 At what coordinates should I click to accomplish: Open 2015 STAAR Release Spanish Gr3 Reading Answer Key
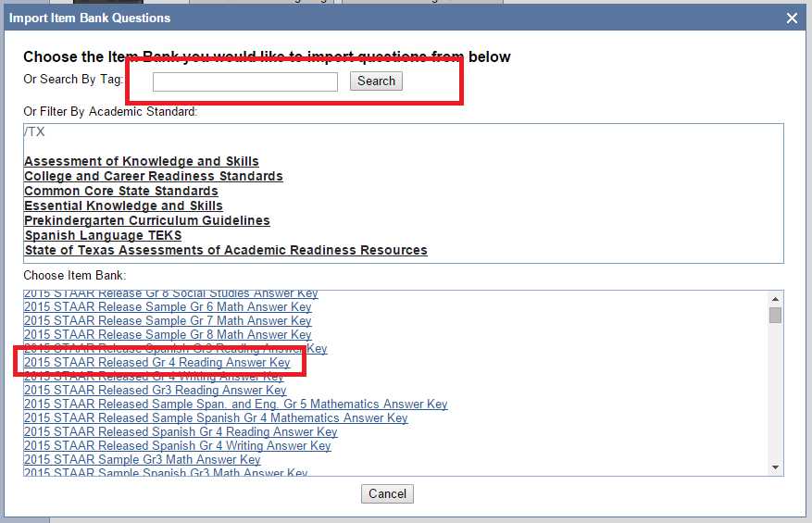coord(176,348)
